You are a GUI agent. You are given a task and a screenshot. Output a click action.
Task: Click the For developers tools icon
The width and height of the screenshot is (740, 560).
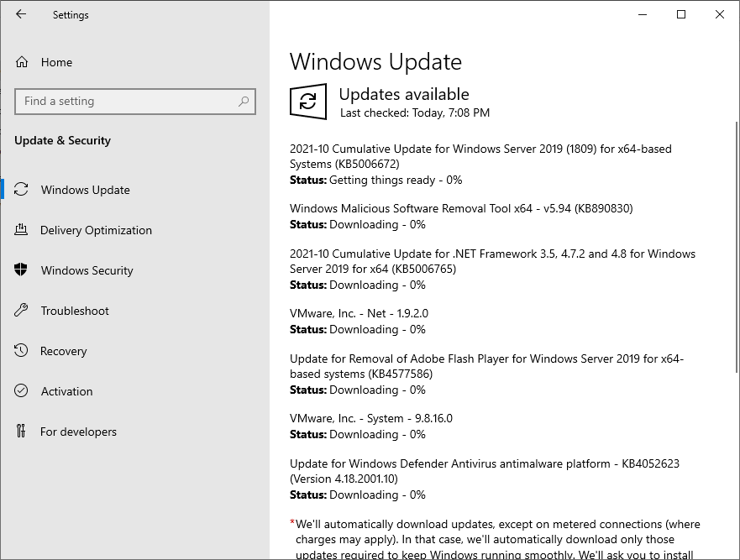[x=21, y=431]
